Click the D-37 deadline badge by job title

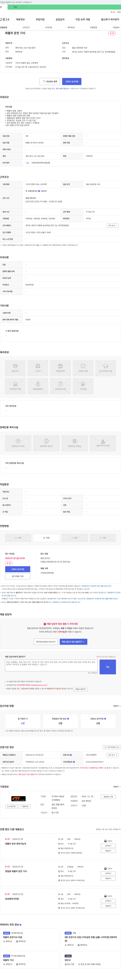point(112,33)
